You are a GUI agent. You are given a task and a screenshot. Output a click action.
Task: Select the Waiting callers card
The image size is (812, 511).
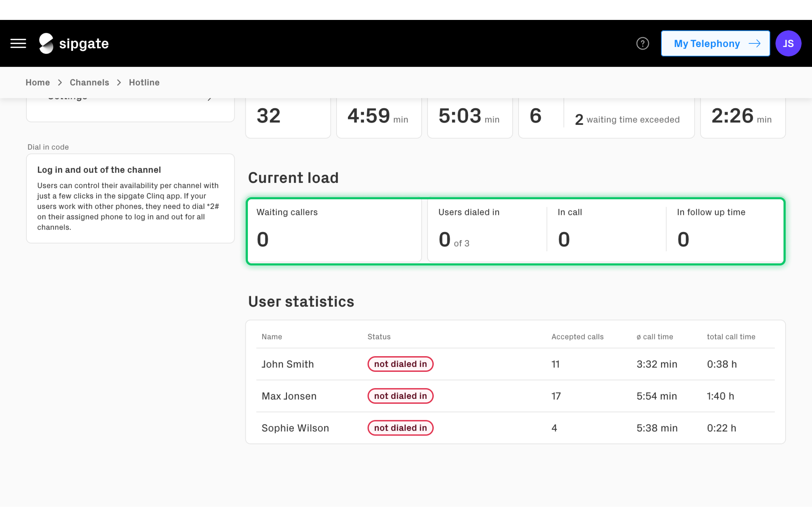coord(334,230)
